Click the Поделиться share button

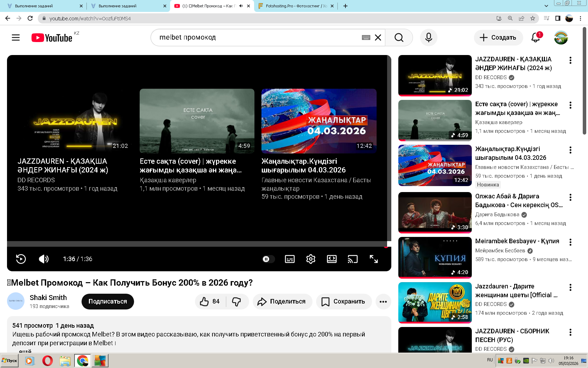(x=282, y=301)
